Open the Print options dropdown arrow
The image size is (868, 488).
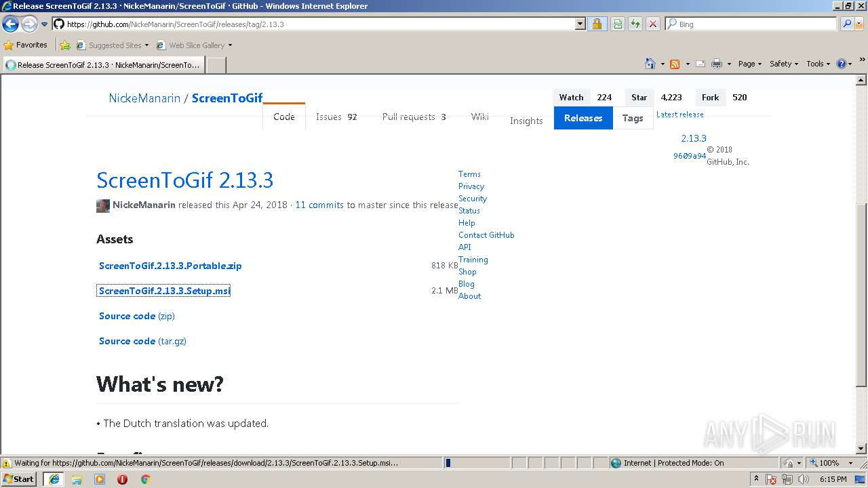(x=729, y=64)
